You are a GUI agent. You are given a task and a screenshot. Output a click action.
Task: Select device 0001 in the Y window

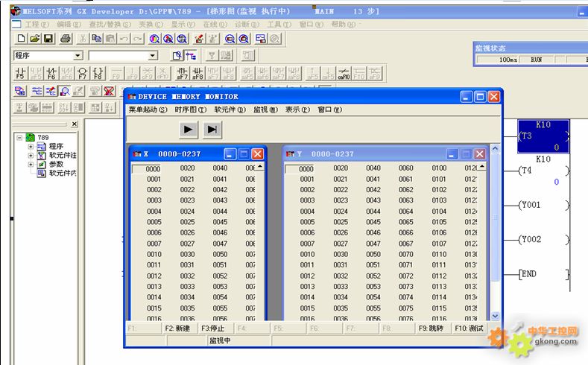[x=307, y=179]
